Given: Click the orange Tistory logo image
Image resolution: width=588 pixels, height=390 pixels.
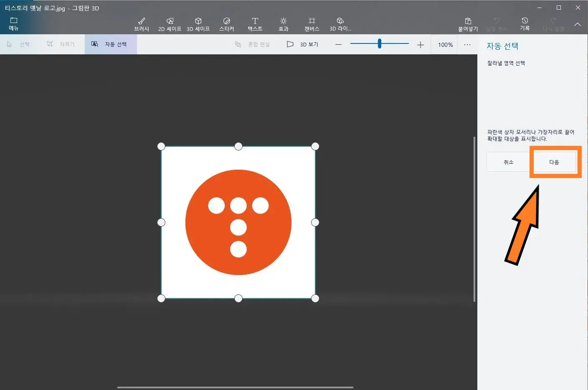Looking at the screenshot, I should (238, 222).
